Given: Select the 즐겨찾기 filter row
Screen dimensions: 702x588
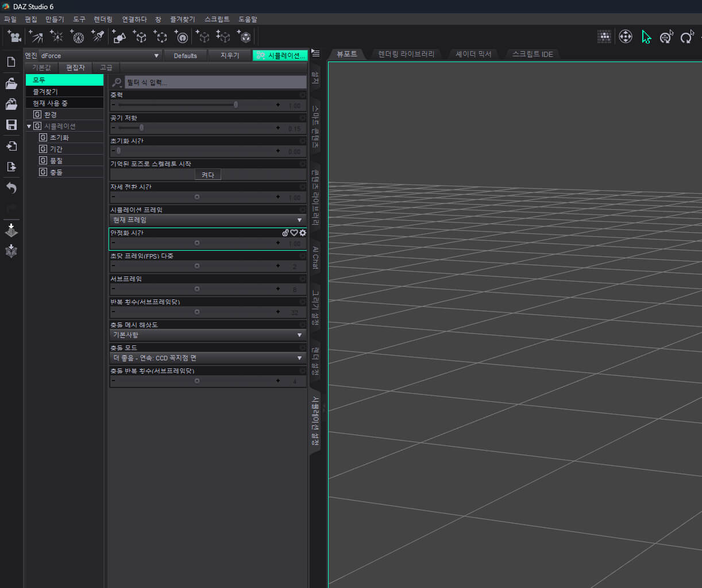Looking at the screenshot, I should [x=64, y=91].
